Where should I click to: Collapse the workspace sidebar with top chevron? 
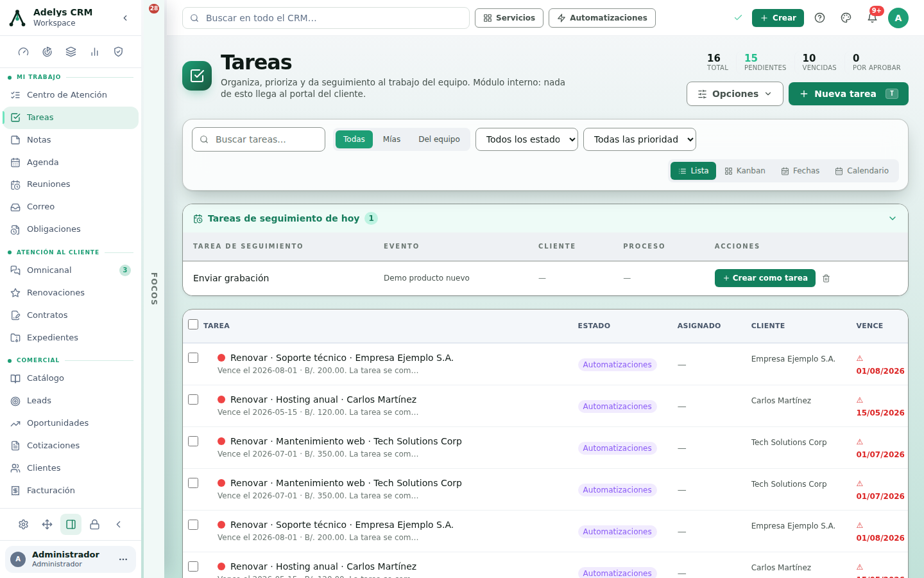pyautogui.click(x=125, y=18)
